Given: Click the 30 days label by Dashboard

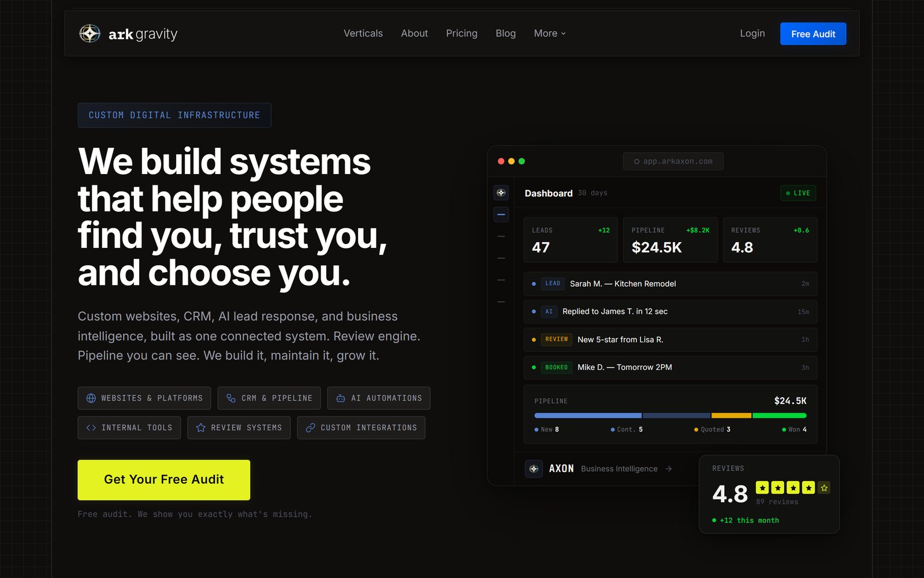Looking at the screenshot, I should (593, 193).
